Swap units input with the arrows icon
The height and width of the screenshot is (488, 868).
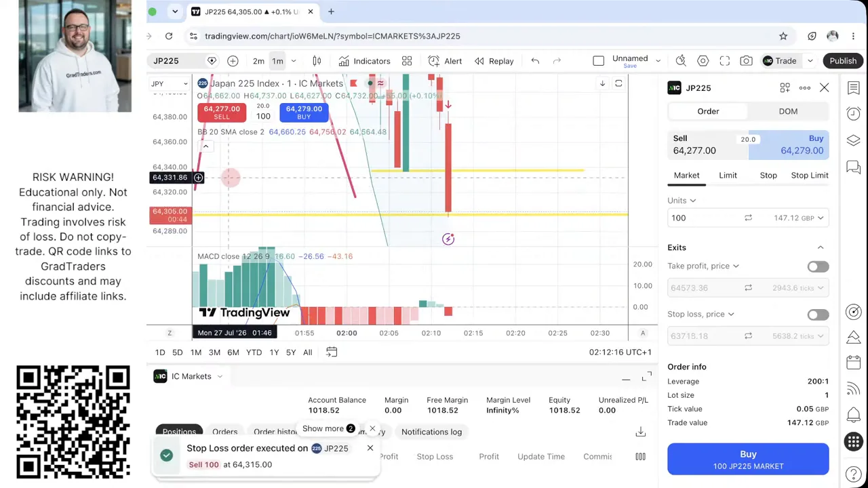(748, 218)
